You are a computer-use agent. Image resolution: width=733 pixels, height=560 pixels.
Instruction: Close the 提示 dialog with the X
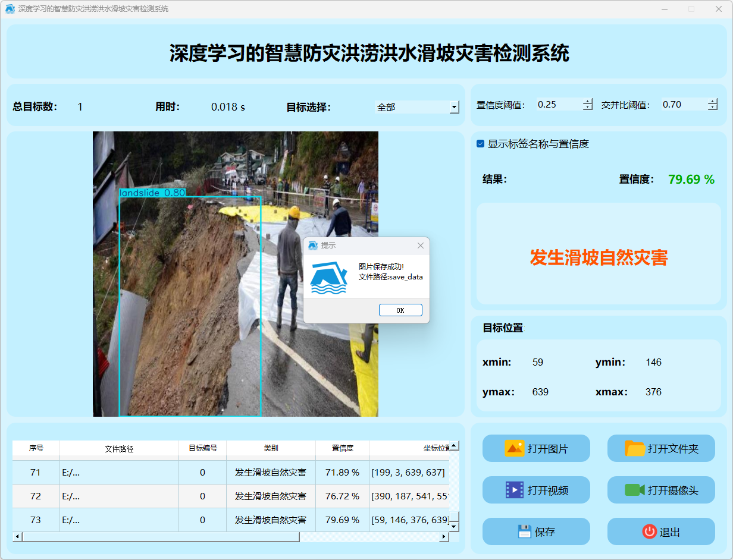point(421,246)
